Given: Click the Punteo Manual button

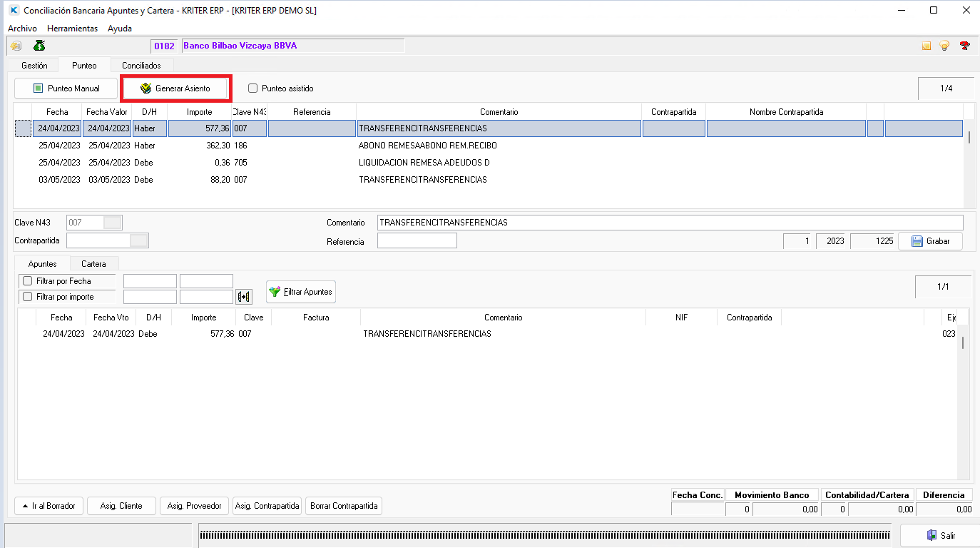Looking at the screenshot, I should tap(66, 88).
